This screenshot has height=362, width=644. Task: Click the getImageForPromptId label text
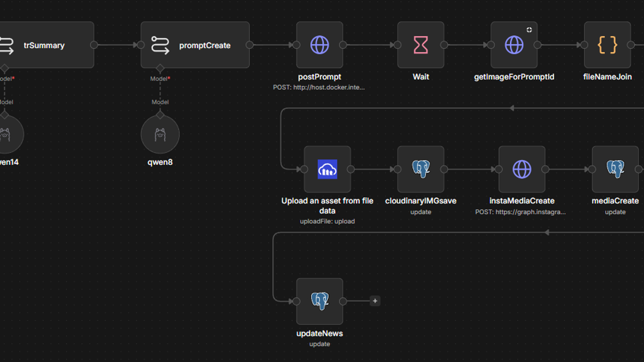[514, 77]
